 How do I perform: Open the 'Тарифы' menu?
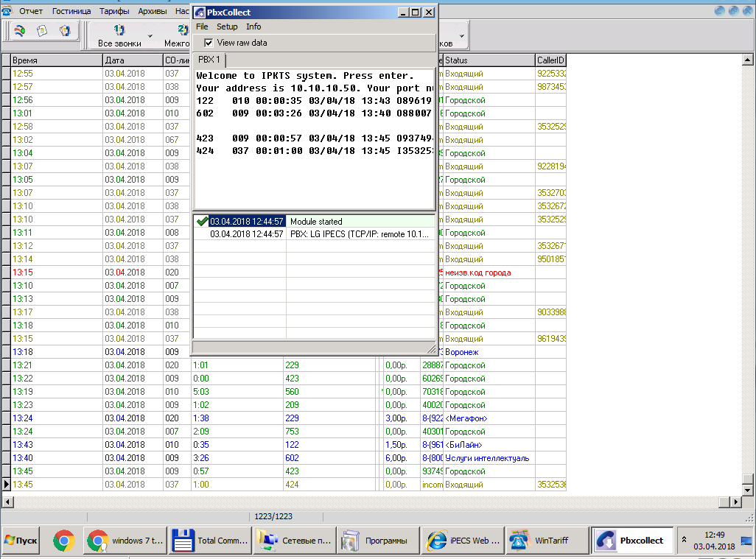coord(114,12)
